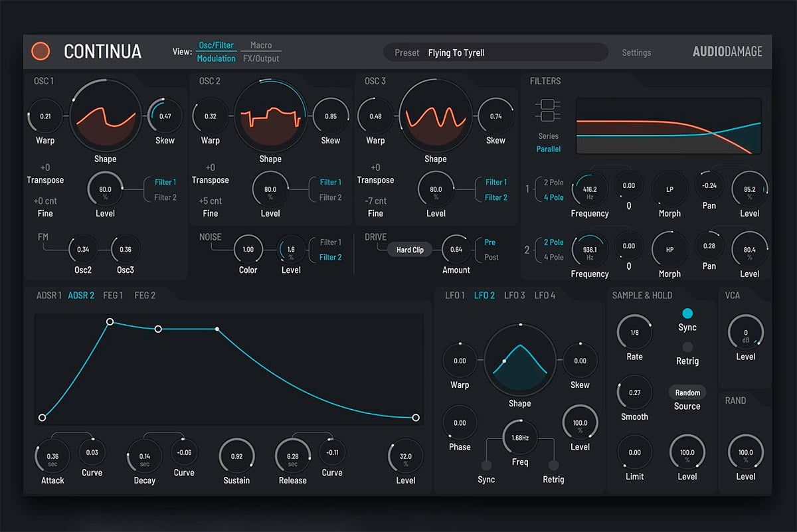Select the LFO 4 tab
Screen dimensions: 797x532
545,296
